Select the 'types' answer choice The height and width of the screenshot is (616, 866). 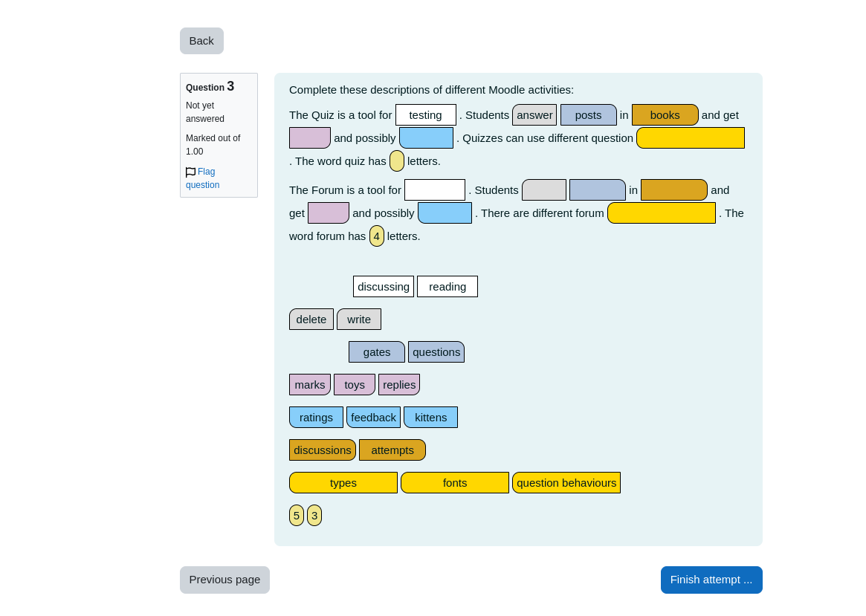[343, 482]
